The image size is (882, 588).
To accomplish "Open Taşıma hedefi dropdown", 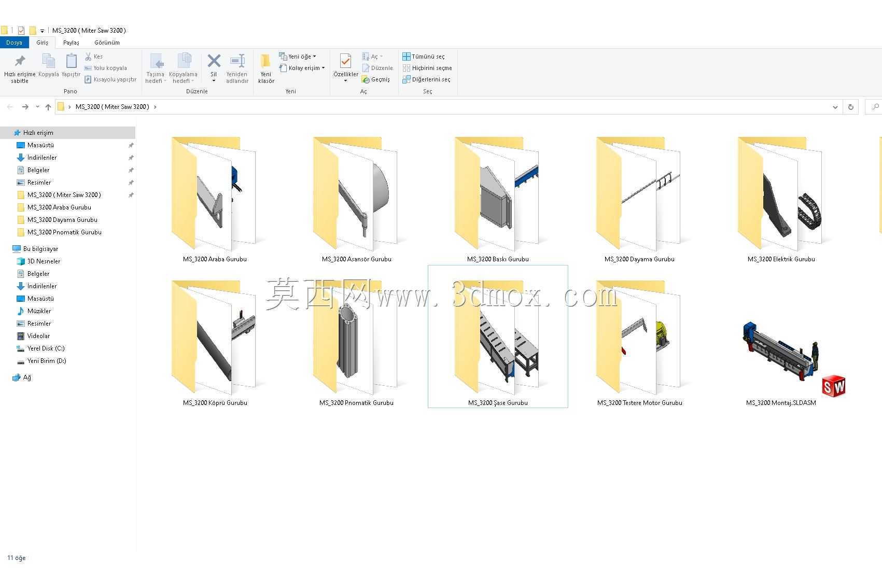I will [x=156, y=68].
